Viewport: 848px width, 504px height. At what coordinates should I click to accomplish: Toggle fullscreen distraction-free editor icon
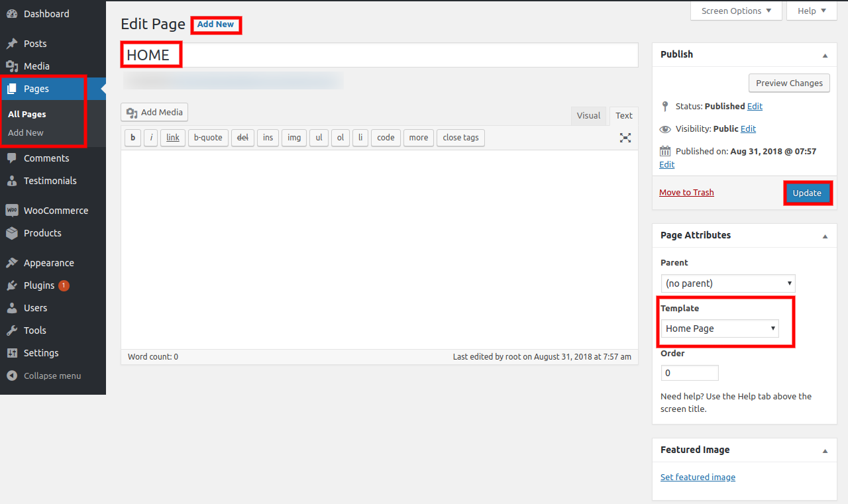click(625, 138)
